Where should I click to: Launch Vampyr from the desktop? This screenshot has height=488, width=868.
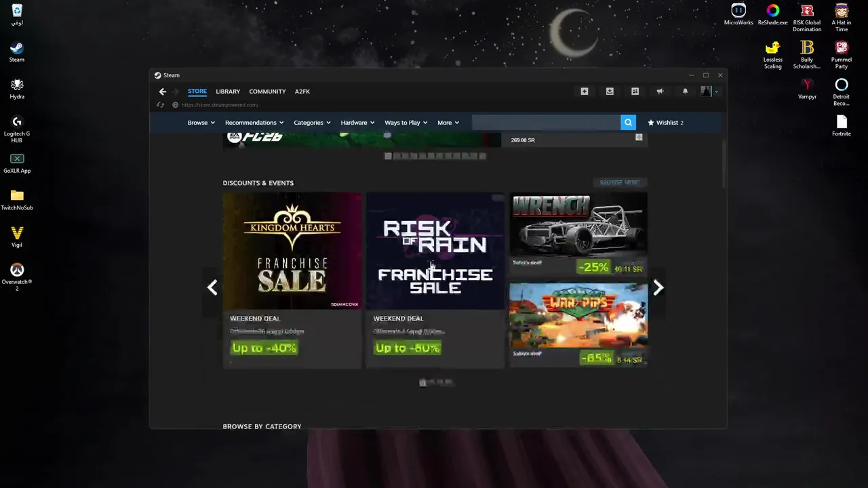click(807, 89)
